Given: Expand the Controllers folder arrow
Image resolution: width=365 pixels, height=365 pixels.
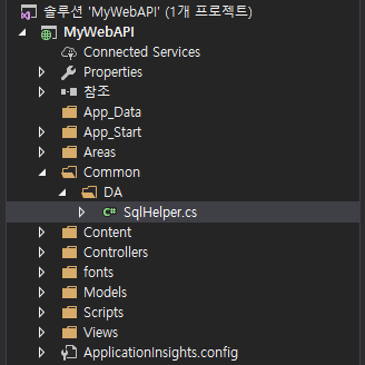Looking at the screenshot, I should point(41,252).
